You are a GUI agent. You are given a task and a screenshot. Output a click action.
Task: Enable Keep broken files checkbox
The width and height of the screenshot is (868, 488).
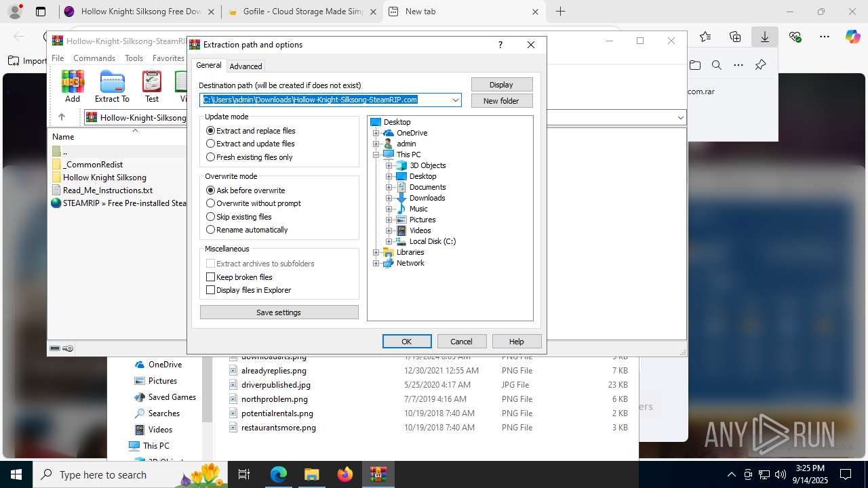point(210,277)
